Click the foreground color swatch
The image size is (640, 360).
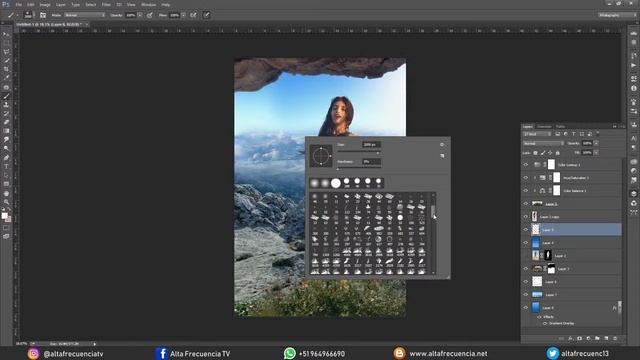coord(4,216)
